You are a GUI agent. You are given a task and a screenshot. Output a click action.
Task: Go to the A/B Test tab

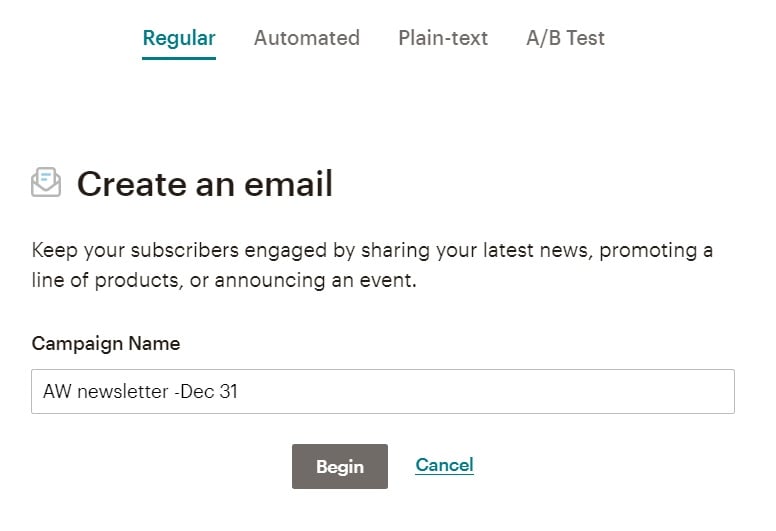tap(565, 38)
